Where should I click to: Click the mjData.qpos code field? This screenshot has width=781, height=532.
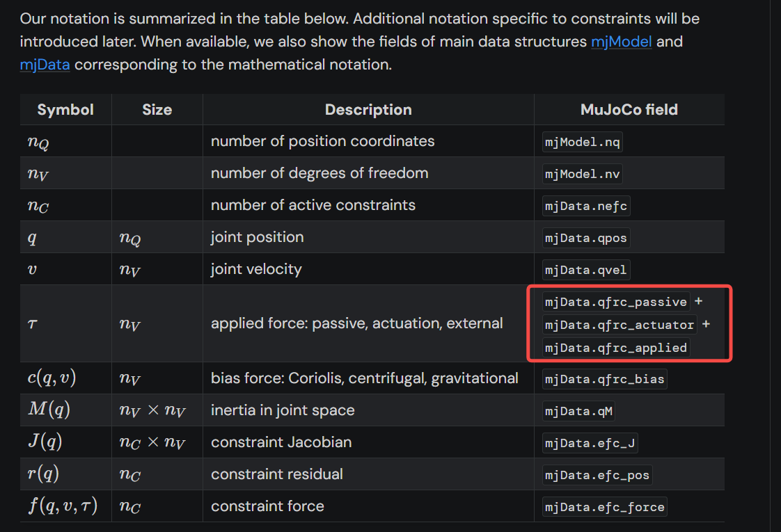[x=586, y=238]
